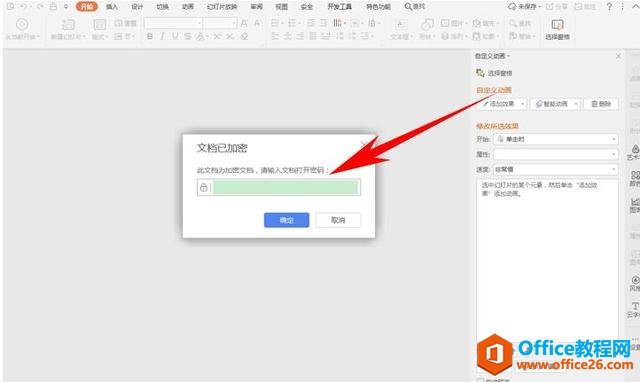Open the 智能动画 dropdown button

555,104
